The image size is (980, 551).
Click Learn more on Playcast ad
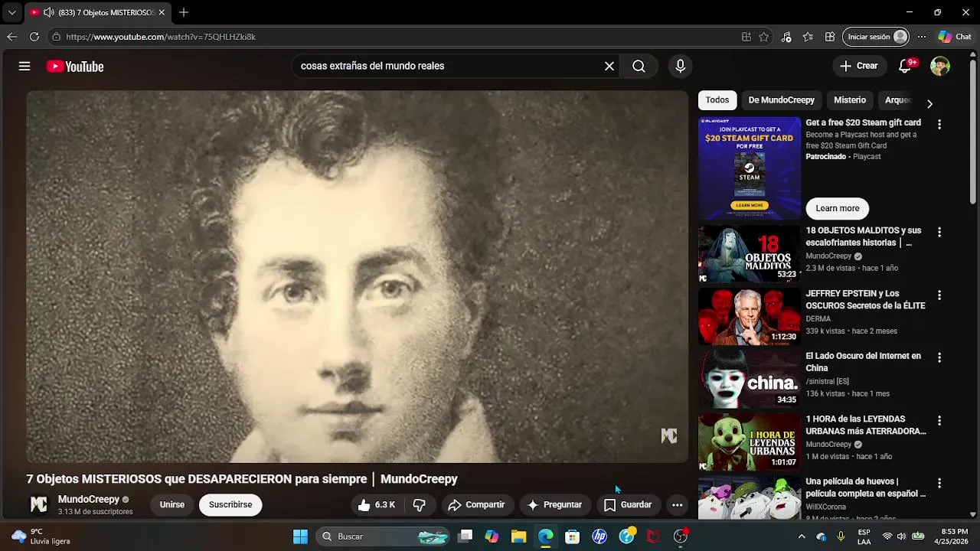click(x=838, y=208)
